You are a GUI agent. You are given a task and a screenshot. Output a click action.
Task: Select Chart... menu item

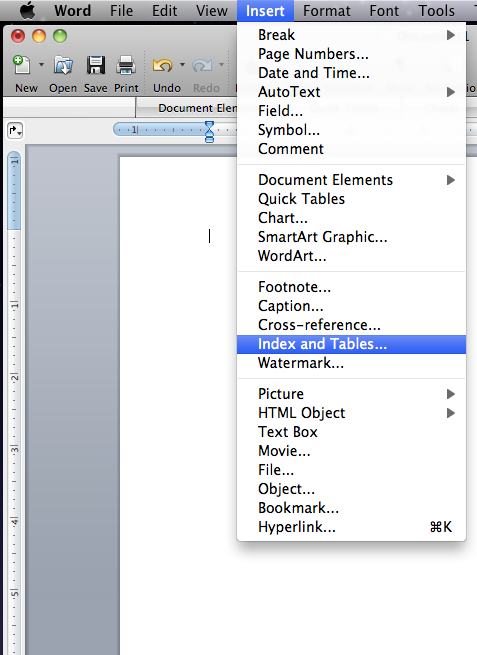pyautogui.click(x=351, y=218)
